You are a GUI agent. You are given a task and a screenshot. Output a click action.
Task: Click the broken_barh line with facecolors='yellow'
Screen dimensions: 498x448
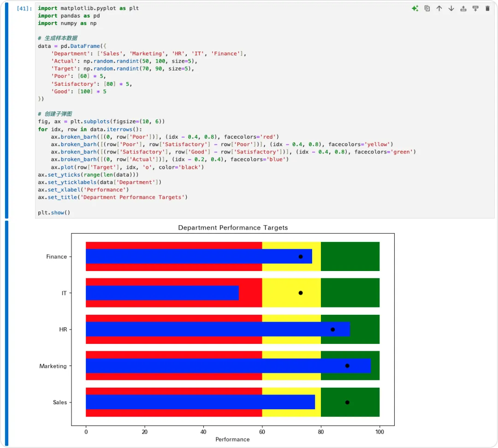tap(222, 144)
